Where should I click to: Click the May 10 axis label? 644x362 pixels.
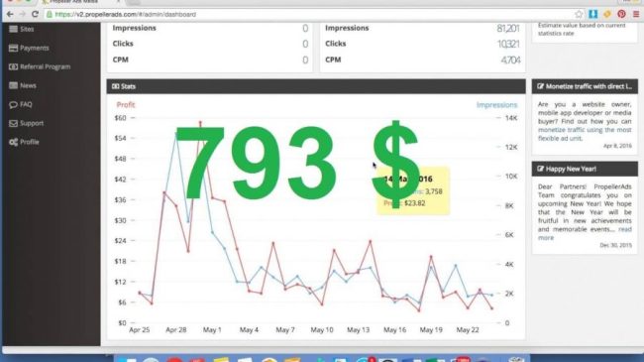pos(322,330)
